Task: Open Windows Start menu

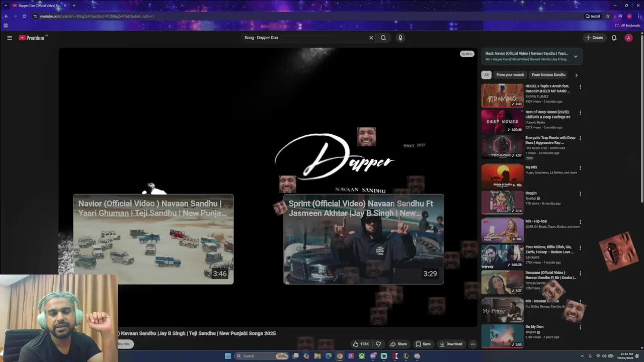Action: click(228, 356)
